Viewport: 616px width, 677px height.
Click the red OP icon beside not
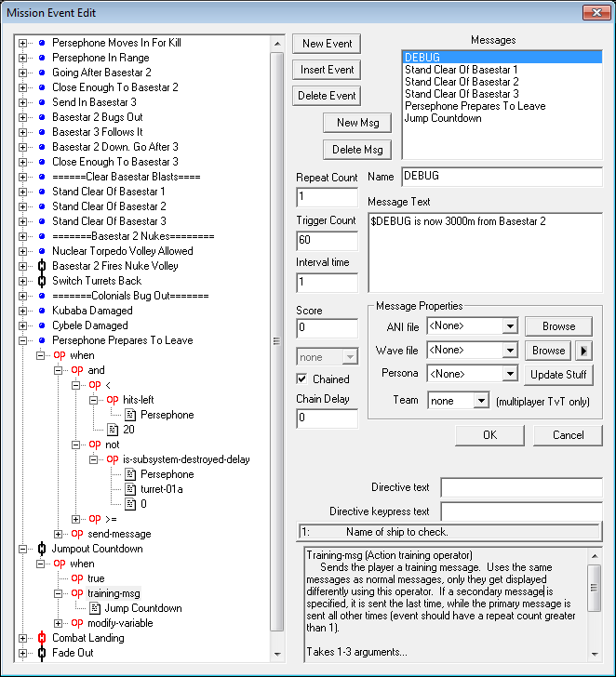coord(95,445)
